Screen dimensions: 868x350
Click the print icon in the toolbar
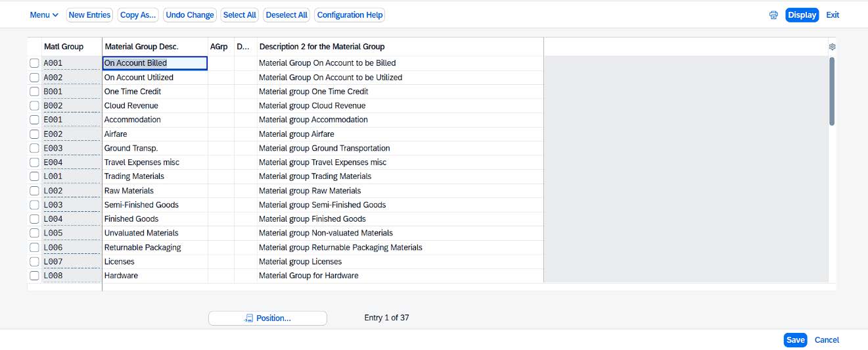[x=773, y=15]
